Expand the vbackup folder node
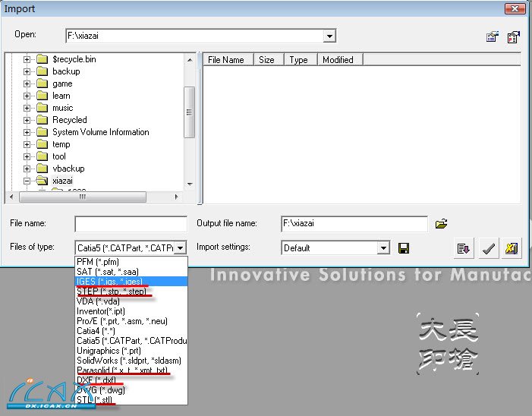Image resolution: width=532 pixels, height=416 pixels. pyautogui.click(x=27, y=169)
